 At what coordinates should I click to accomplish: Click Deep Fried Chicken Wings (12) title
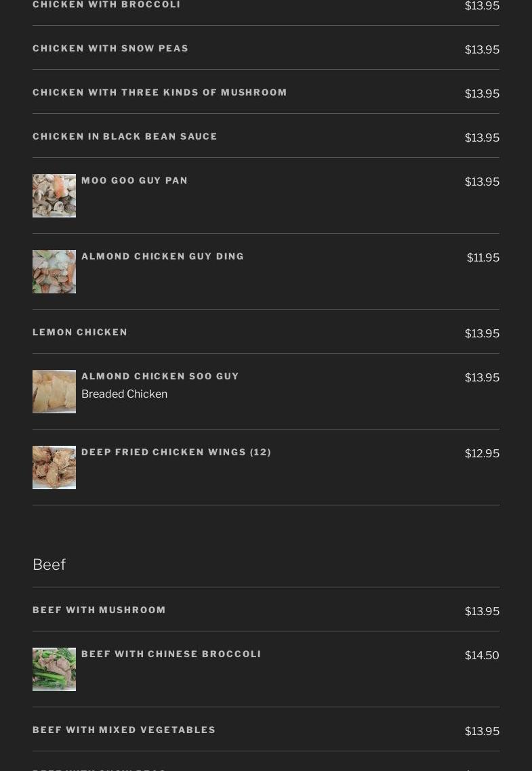(176, 453)
